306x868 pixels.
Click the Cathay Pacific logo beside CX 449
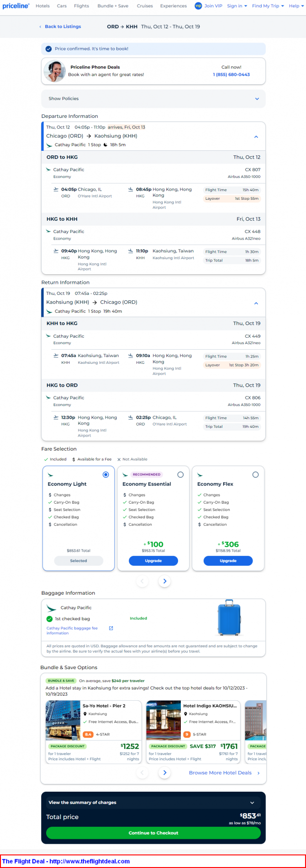(48, 336)
